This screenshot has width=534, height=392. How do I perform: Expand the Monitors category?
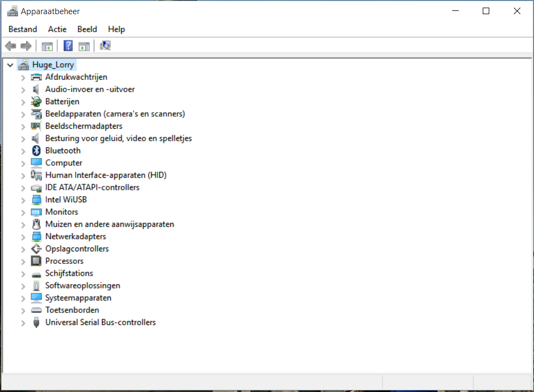click(x=23, y=212)
